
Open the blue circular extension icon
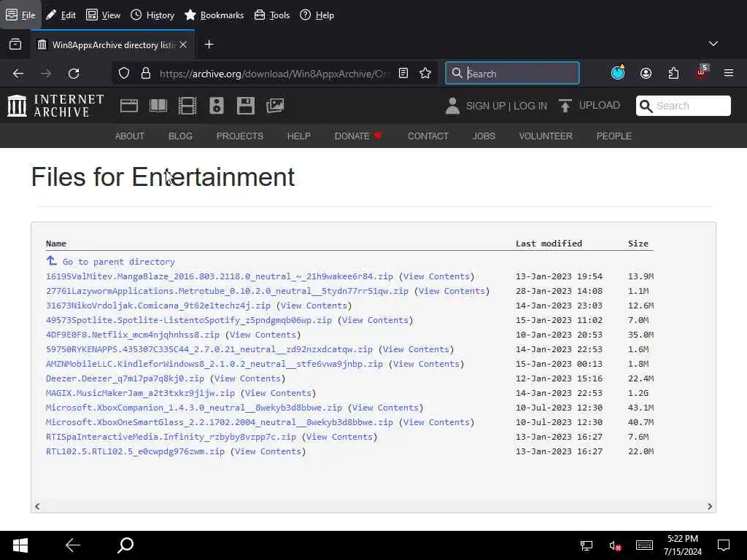click(618, 72)
